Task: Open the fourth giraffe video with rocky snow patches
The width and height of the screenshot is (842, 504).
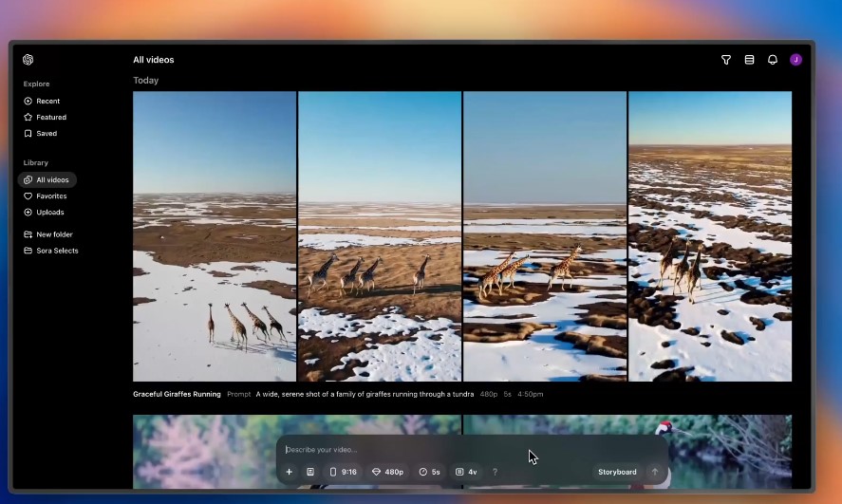Action: [710, 236]
